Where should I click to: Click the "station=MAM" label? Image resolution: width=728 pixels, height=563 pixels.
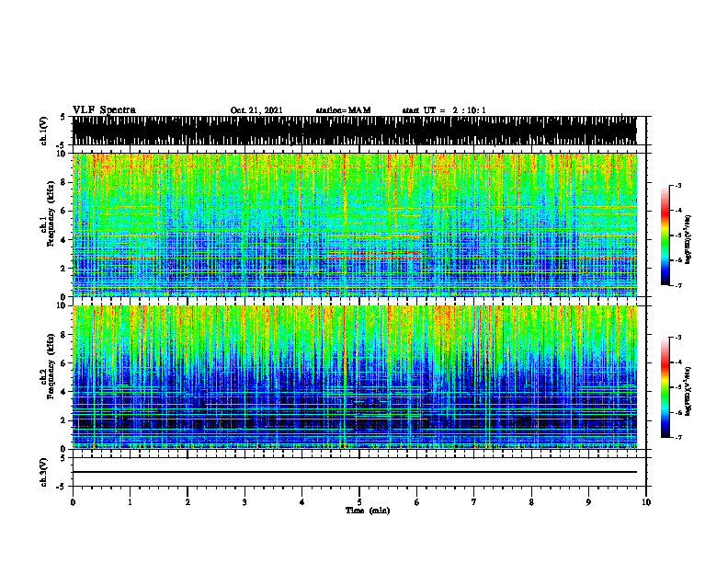[x=343, y=110]
